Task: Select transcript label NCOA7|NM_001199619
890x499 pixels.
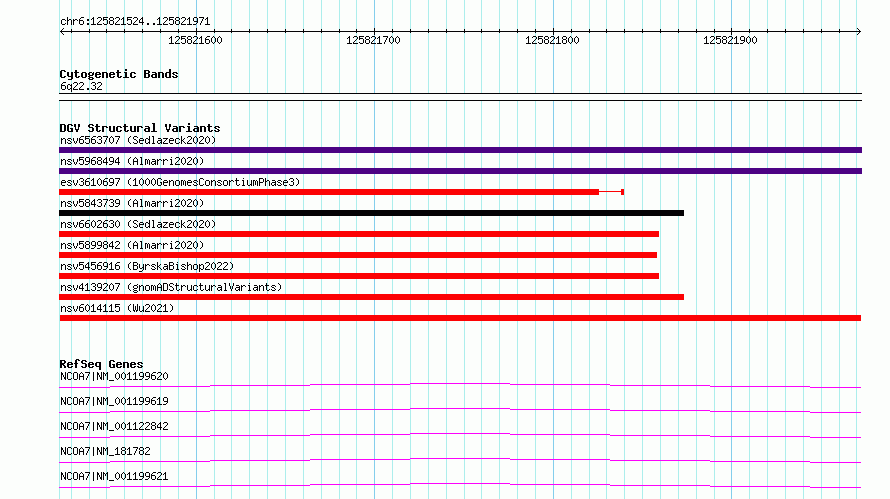Action: click(x=114, y=401)
